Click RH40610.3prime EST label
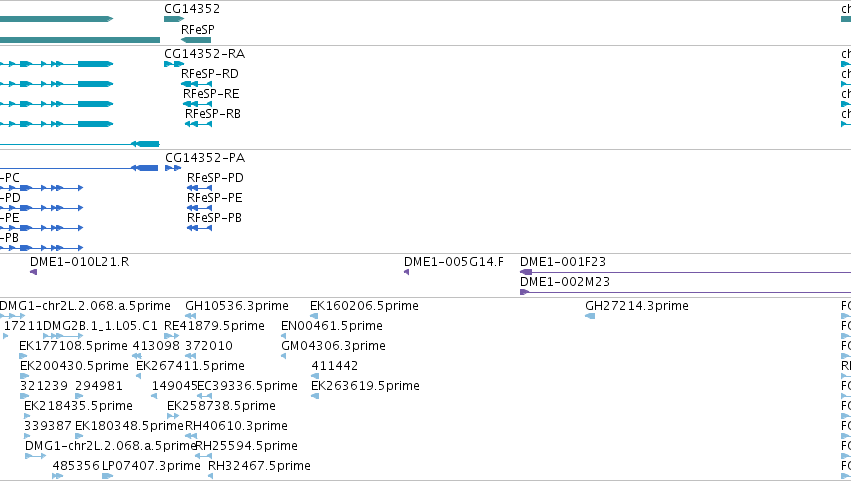The height and width of the screenshot is (481, 851). coord(236,427)
